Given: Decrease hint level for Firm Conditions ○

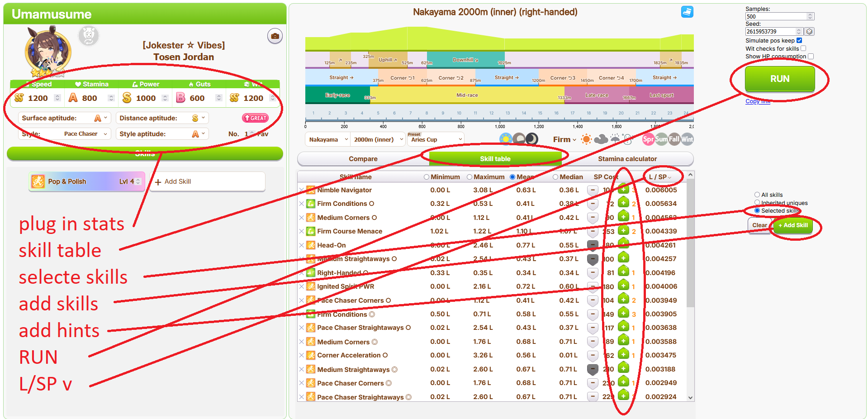Looking at the screenshot, I should click(593, 204).
